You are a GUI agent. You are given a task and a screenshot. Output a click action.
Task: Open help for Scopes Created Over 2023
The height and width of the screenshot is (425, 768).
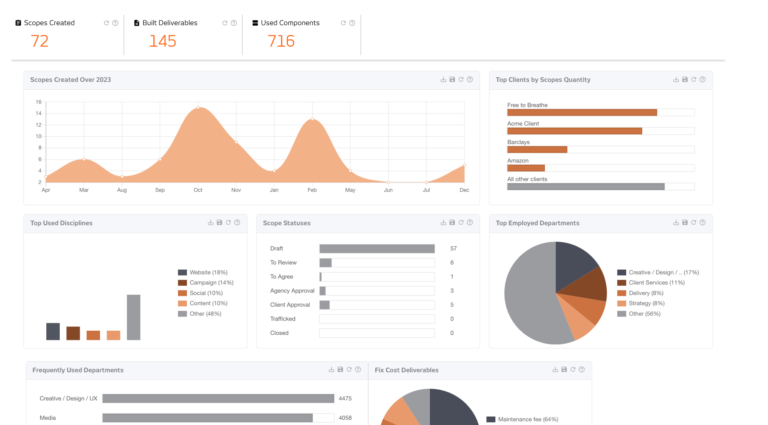[470, 79]
